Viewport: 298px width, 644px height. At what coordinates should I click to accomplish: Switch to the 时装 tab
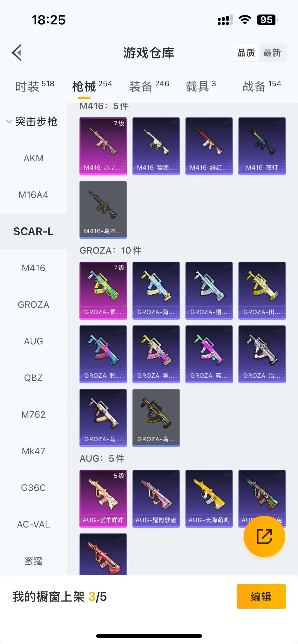pos(35,86)
